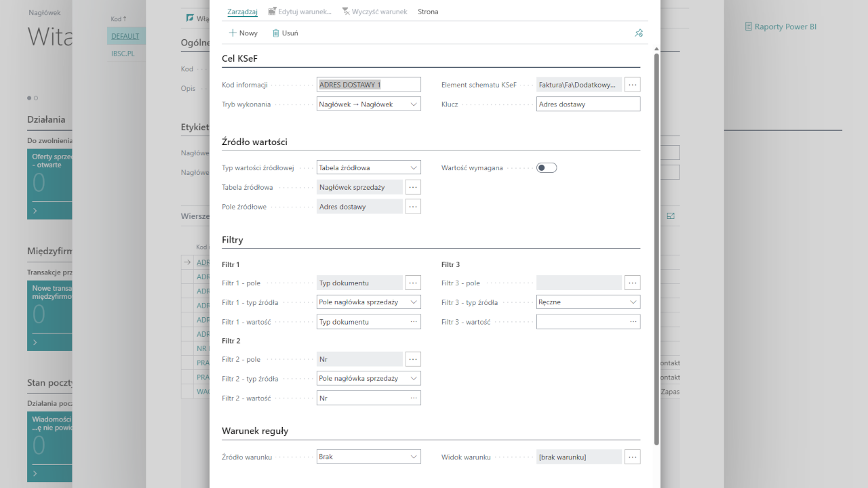Click the Klucz input field
Image resolution: width=868 pixels, height=488 pixels.
[x=588, y=104]
